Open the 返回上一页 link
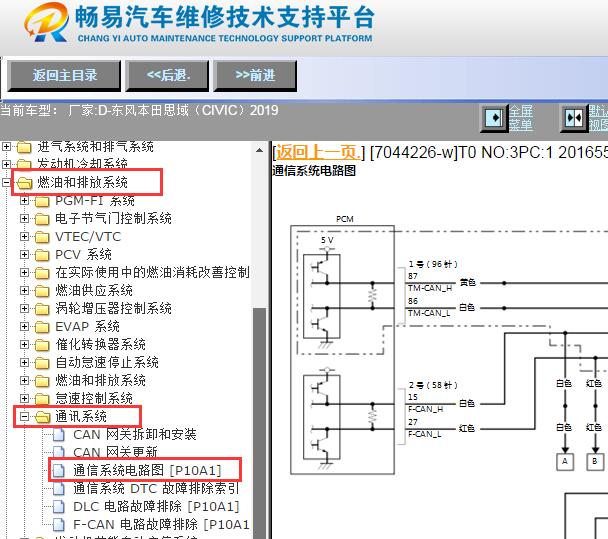Screen dimensions: 608x539 (318, 152)
